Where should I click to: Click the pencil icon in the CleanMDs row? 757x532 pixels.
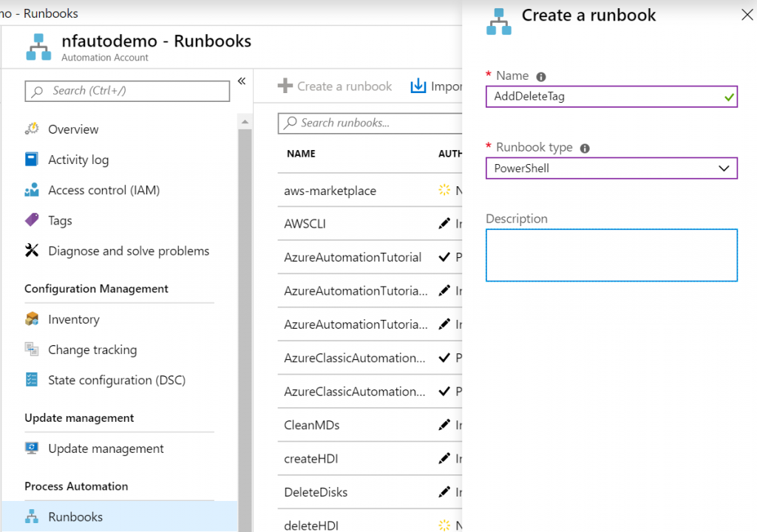[444, 425]
